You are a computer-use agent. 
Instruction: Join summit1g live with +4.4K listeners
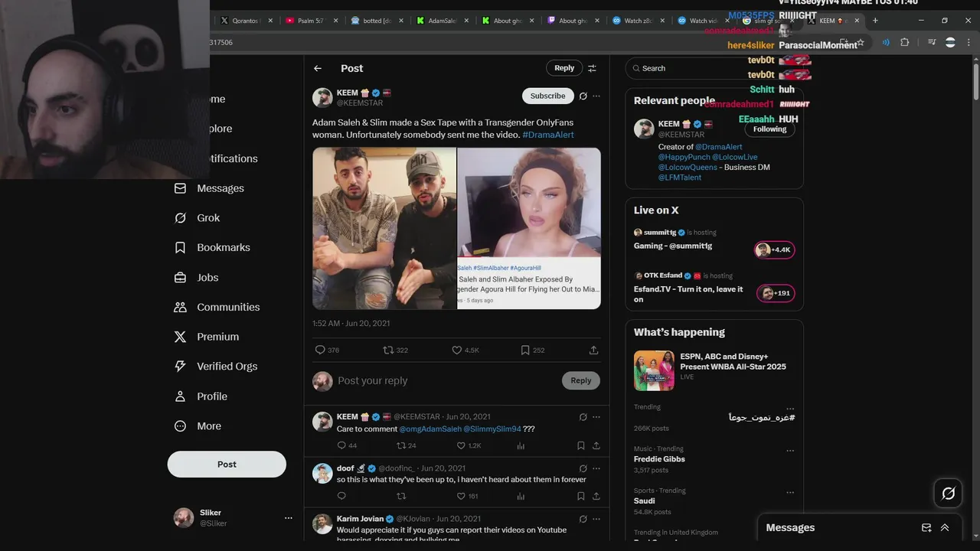pos(775,250)
